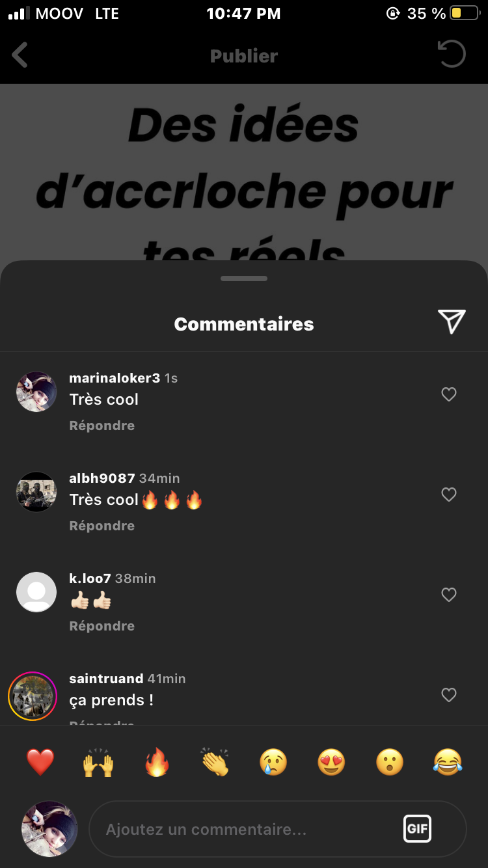Tap the comments sheet drag handle
The image size is (488, 868).
click(x=244, y=278)
